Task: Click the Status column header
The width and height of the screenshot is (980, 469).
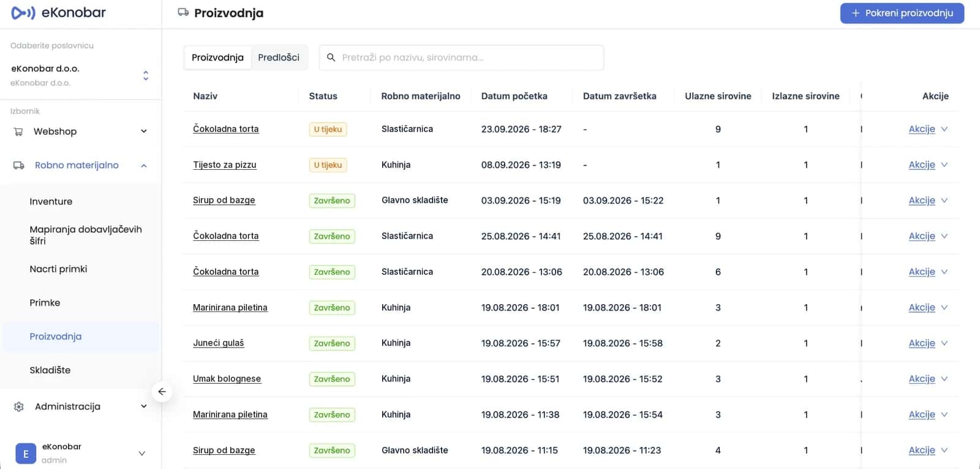Action: (x=323, y=96)
